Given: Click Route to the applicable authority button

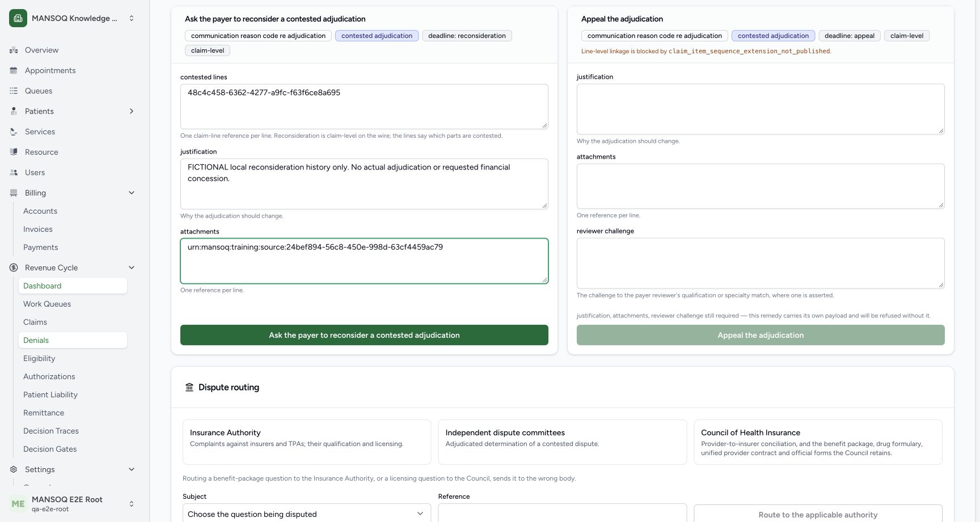Looking at the screenshot, I should 818,514.
